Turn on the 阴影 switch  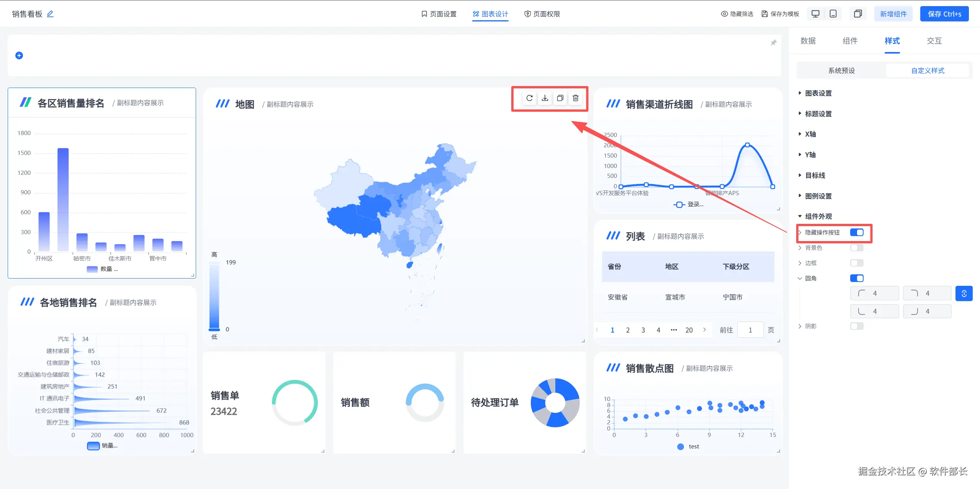[856, 326]
